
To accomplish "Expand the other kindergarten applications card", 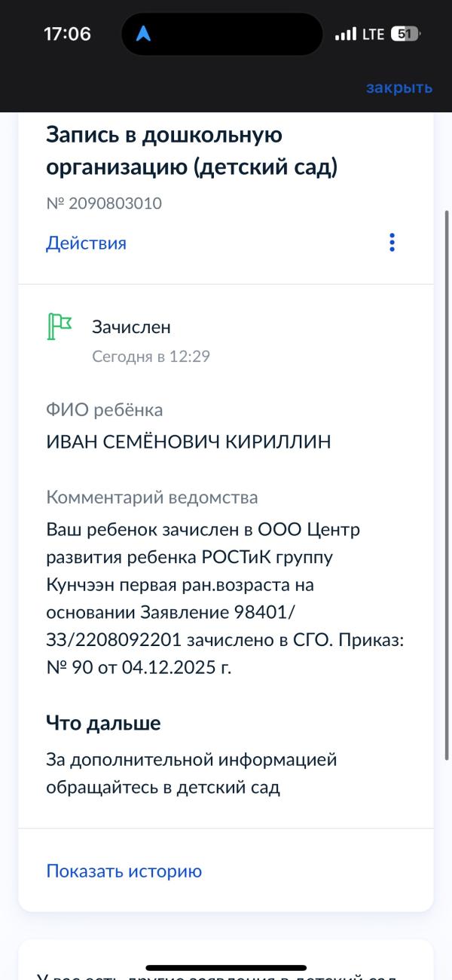I will pos(226,969).
